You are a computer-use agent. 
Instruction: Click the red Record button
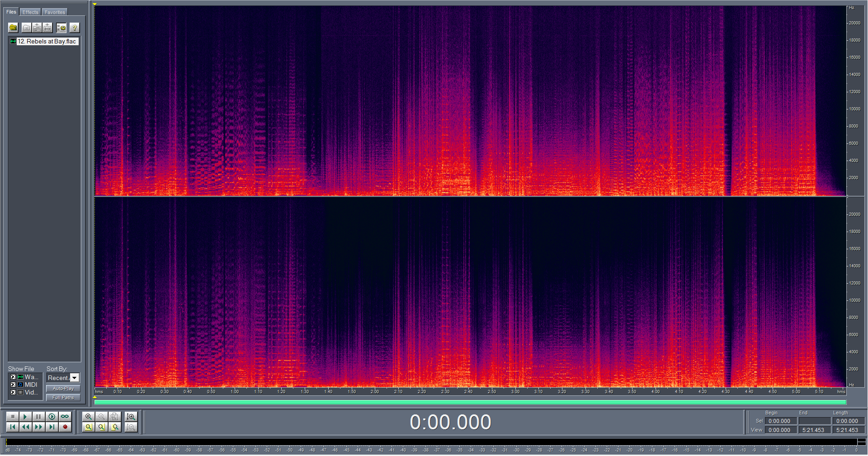65,427
